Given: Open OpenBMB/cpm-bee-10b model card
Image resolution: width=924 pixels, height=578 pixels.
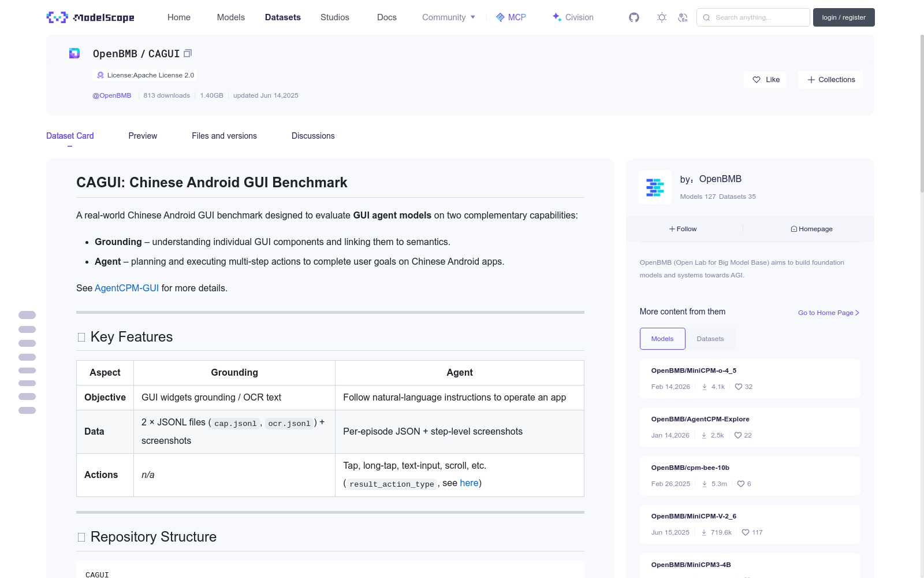Looking at the screenshot, I should pyautogui.click(x=750, y=476).
